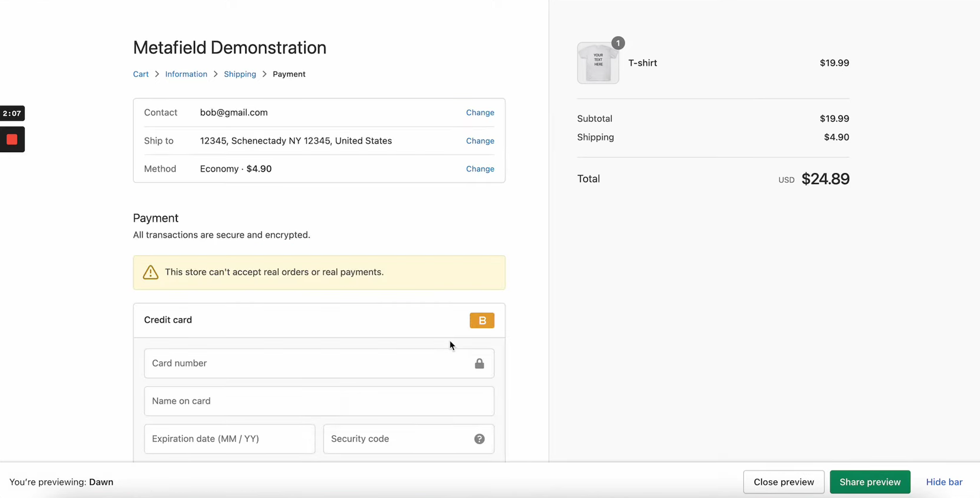
Task: Click the breadcrumb chevron after Cart
Action: (157, 74)
